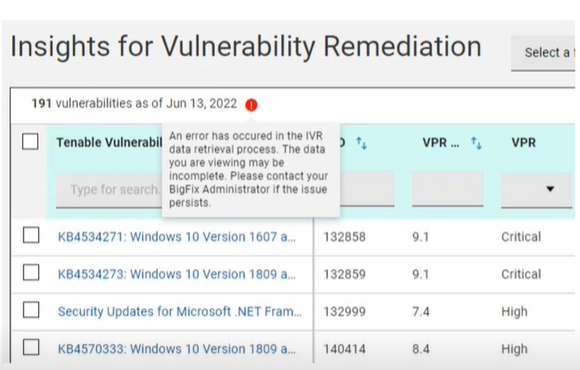The image size is (580, 370).
Task: Sort by the VPR score column arrows
Action: point(476,143)
